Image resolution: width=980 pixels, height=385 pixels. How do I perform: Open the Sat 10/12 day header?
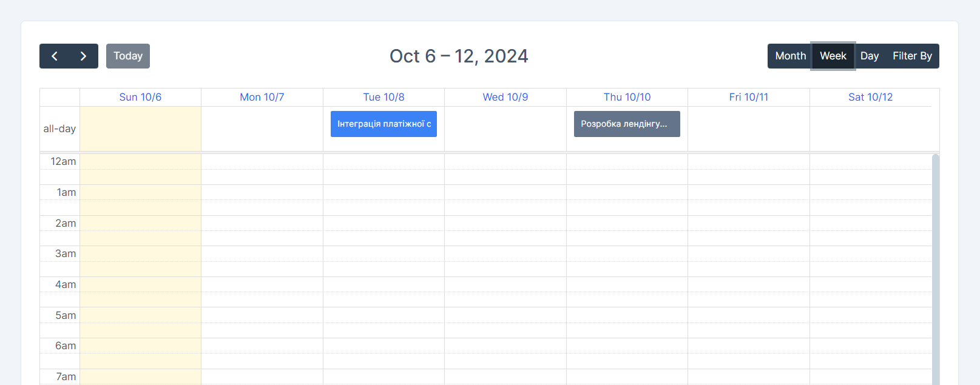(870, 97)
